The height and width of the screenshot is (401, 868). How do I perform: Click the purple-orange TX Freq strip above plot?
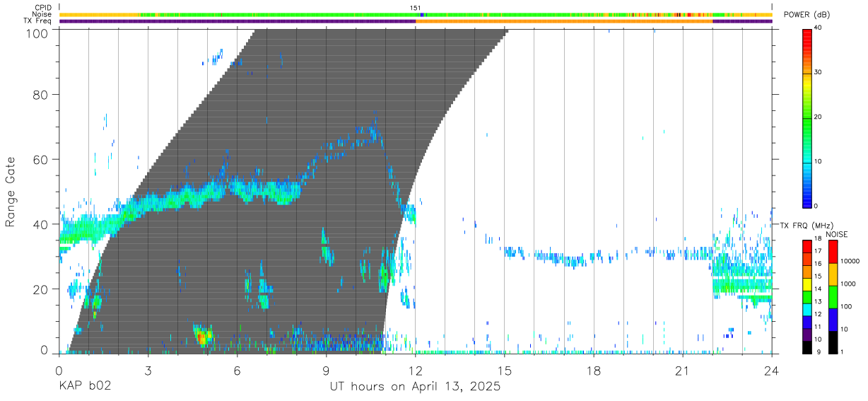pos(416,21)
